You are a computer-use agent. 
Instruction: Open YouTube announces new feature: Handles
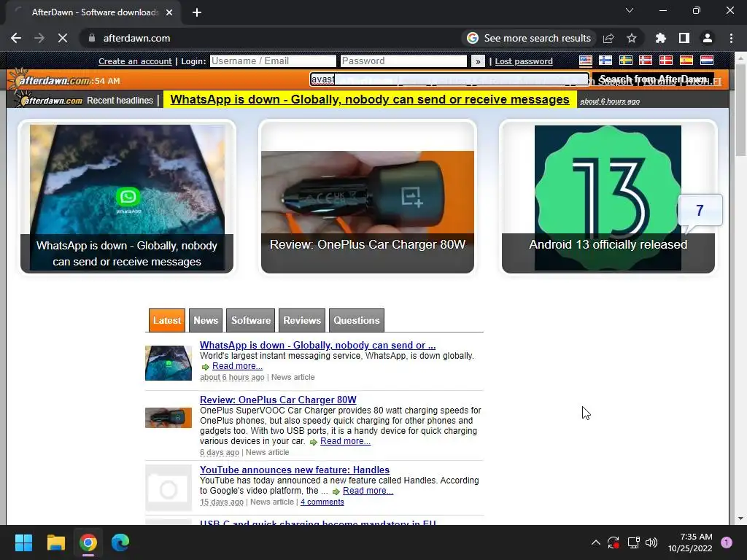point(295,470)
